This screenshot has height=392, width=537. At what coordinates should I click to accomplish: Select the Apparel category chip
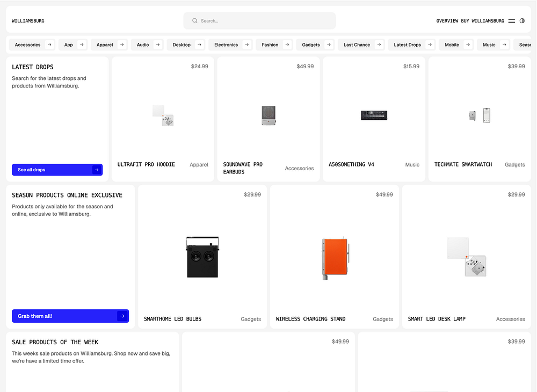[109, 45]
